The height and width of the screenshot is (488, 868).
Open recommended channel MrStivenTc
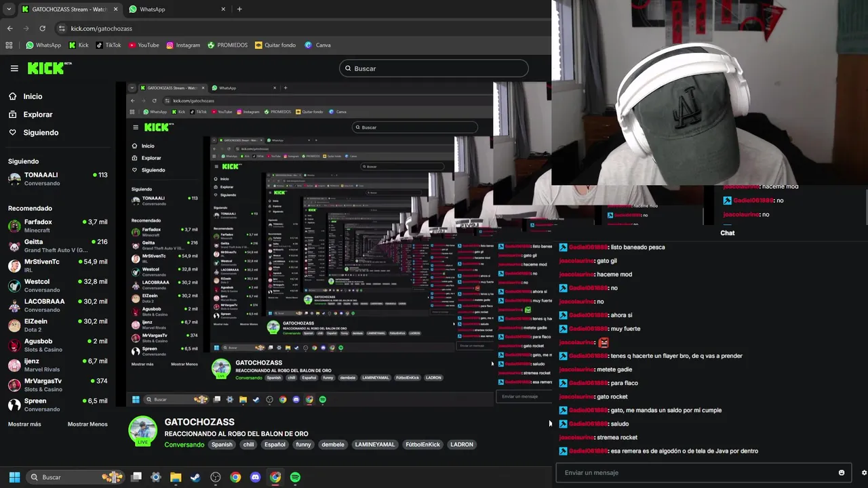point(58,266)
